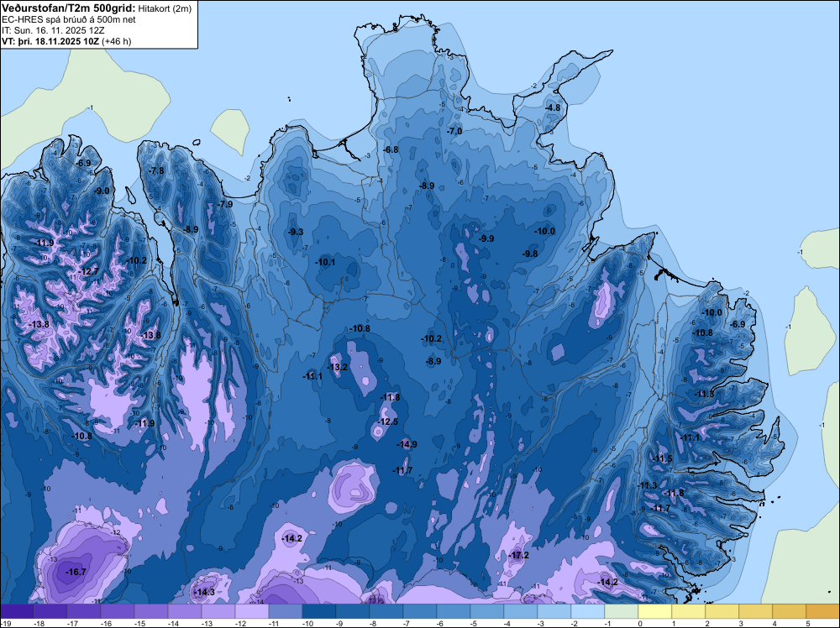The width and height of the screenshot is (840, 628).
Task: Select the -9.8 temperature value
Action: pyautogui.click(x=530, y=254)
